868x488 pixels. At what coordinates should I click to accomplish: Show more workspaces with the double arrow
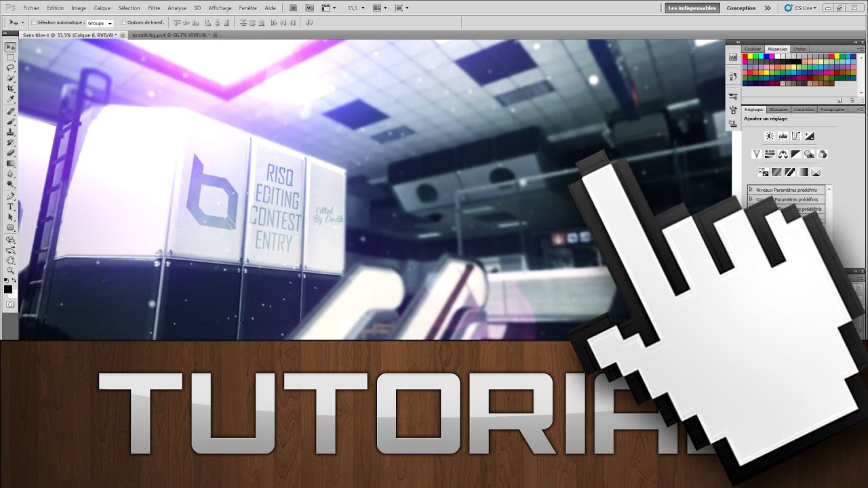768,8
